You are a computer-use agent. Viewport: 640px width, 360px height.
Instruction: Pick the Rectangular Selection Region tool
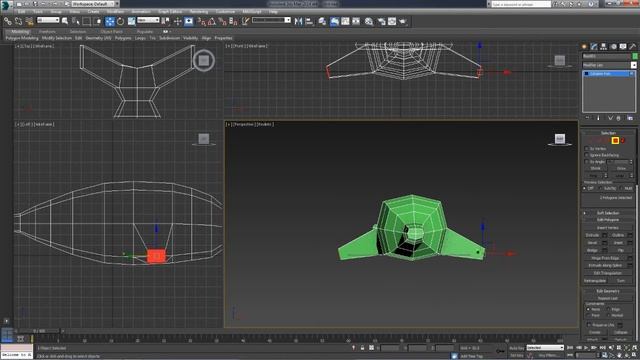(87, 21)
